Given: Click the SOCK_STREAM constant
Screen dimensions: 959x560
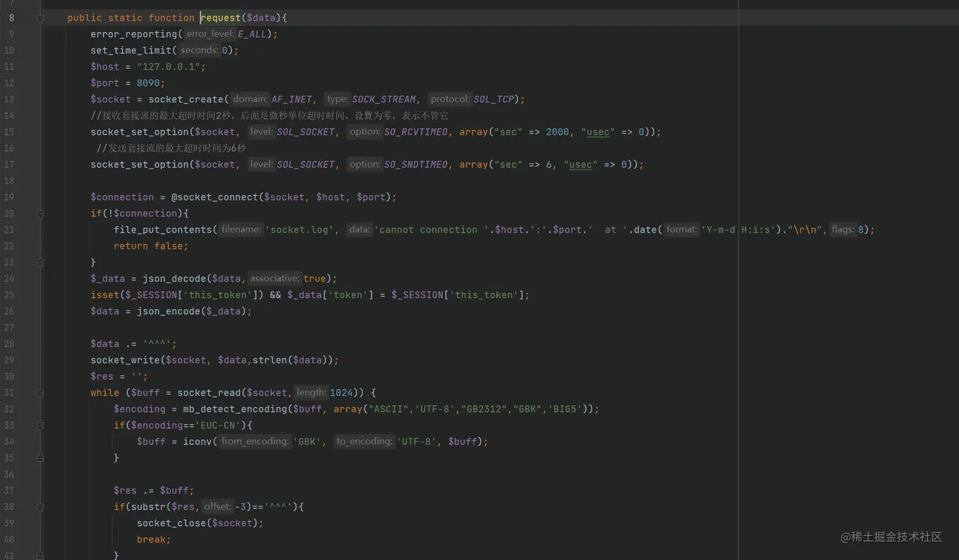Looking at the screenshot, I should pyautogui.click(x=384, y=100).
